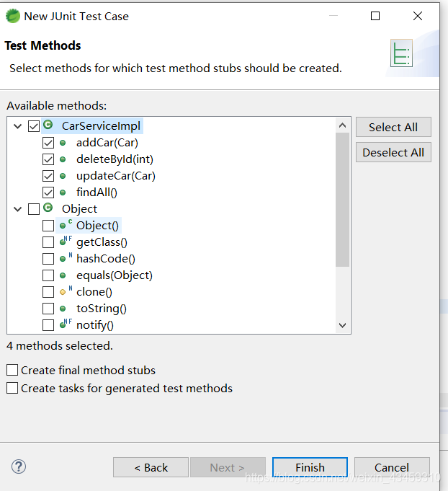The height and width of the screenshot is (491, 448).
Task: Click the method icon beside findAll()
Action: coord(63,193)
